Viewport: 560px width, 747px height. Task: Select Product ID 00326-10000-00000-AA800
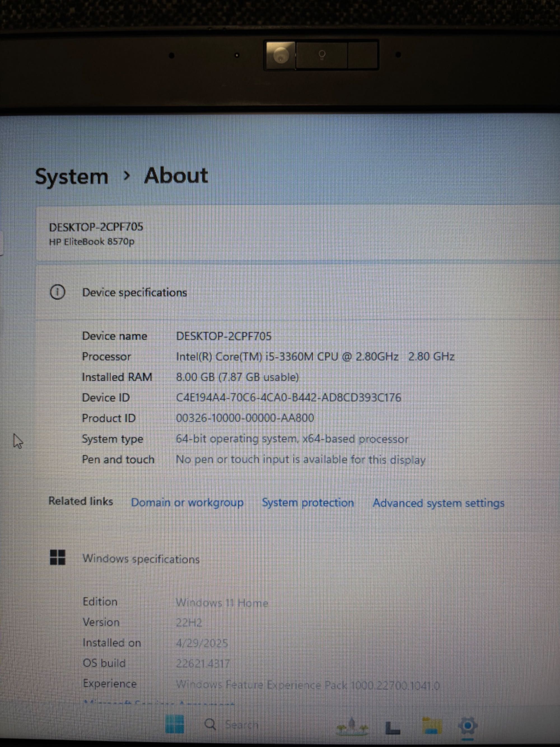point(245,418)
